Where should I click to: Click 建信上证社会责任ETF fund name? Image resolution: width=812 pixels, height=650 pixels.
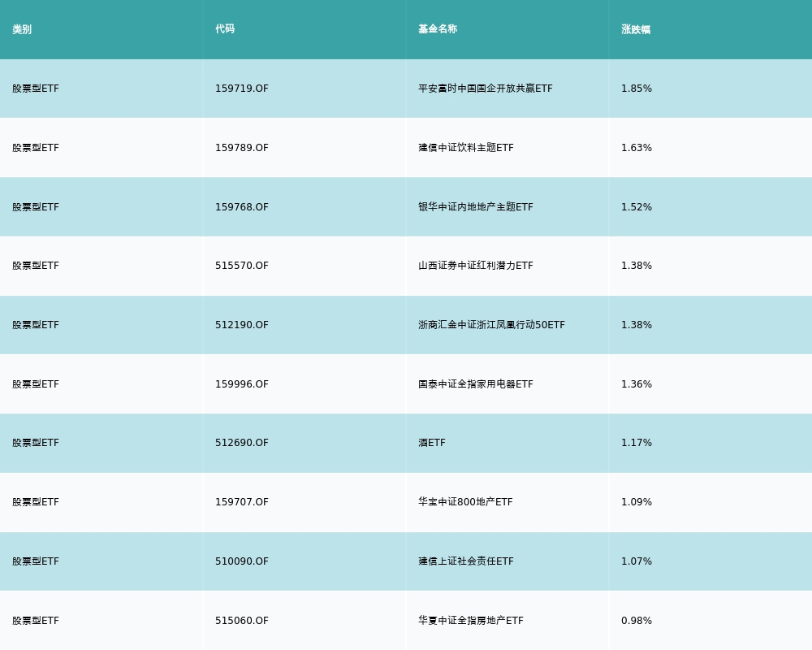point(466,561)
